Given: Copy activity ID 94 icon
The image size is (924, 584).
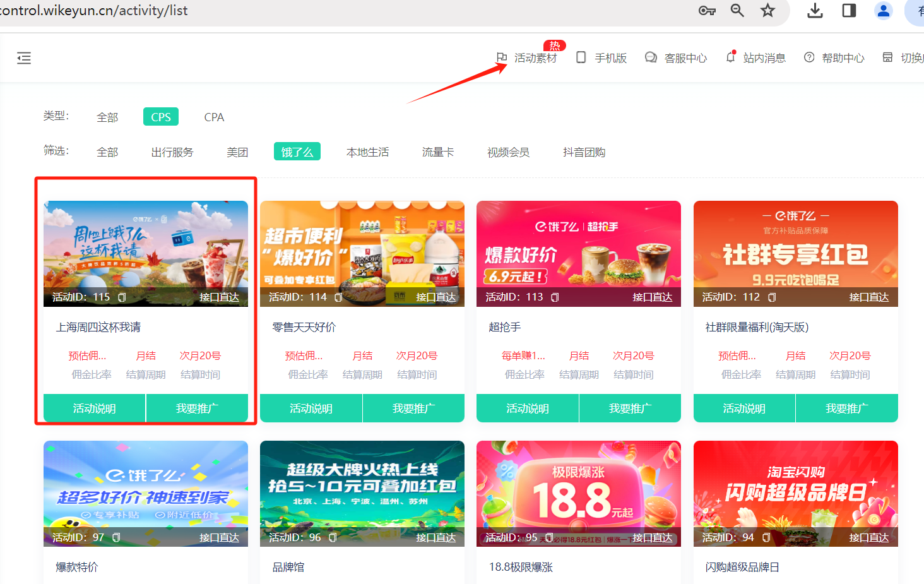Looking at the screenshot, I should 766,537.
